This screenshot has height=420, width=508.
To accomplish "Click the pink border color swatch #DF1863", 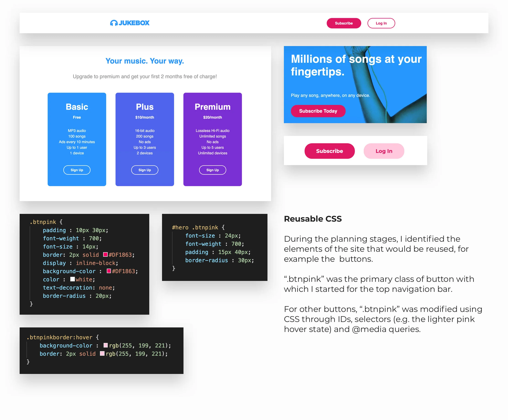I will click(105, 254).
